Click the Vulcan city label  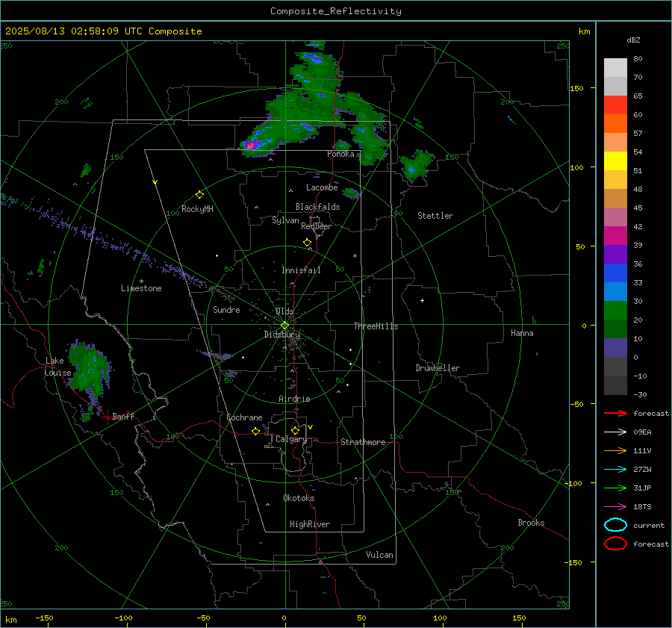point(379,555)
